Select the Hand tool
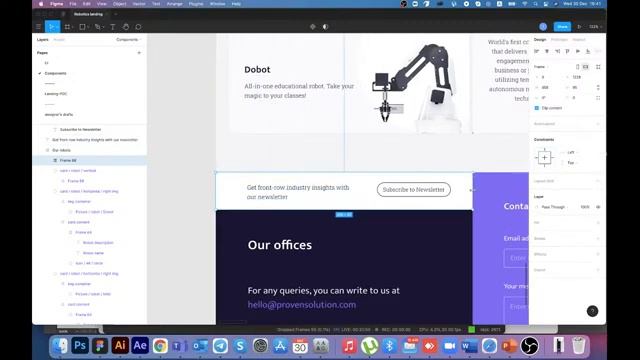640x360 pixels. (126, 27)
